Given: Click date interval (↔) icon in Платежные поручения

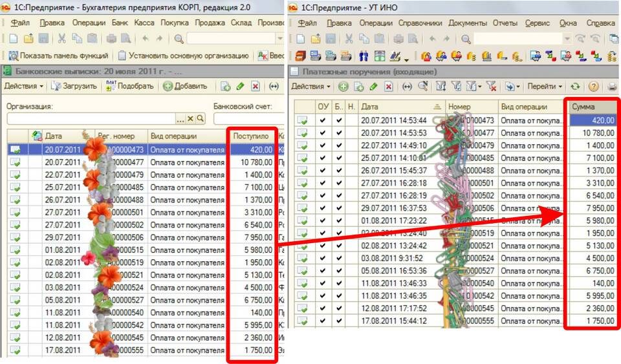Looking at the screenshot, I should [x=407, y=87].
